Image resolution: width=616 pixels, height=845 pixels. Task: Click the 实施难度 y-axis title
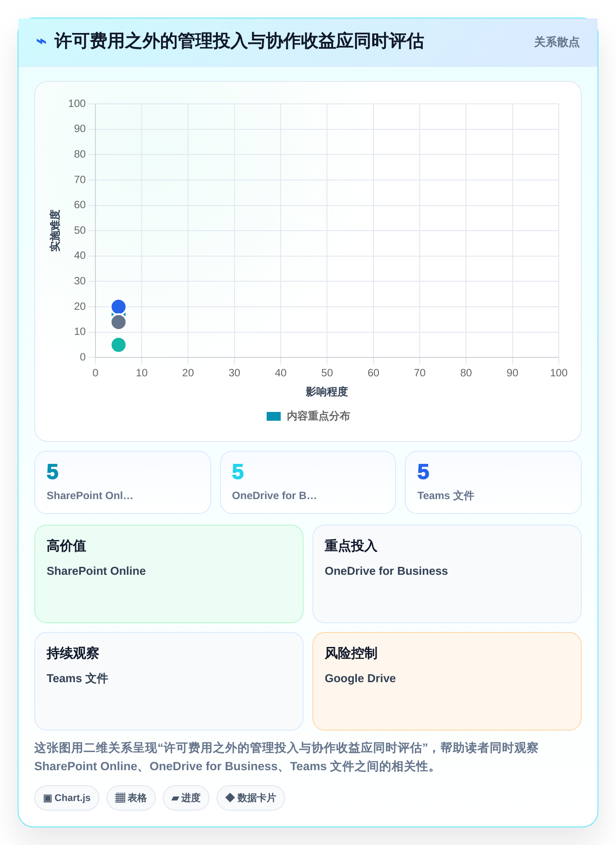pyautogui.click(x=55, y=231)
